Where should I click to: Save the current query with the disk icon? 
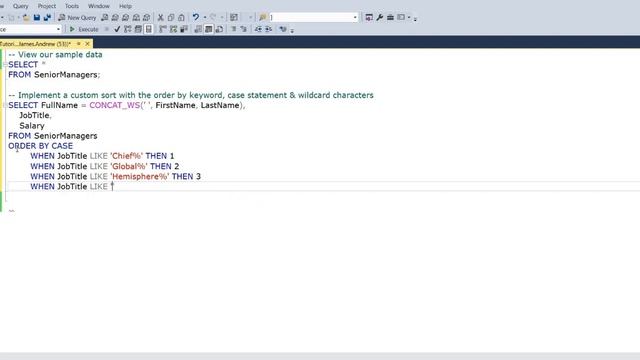click(37, 18)
